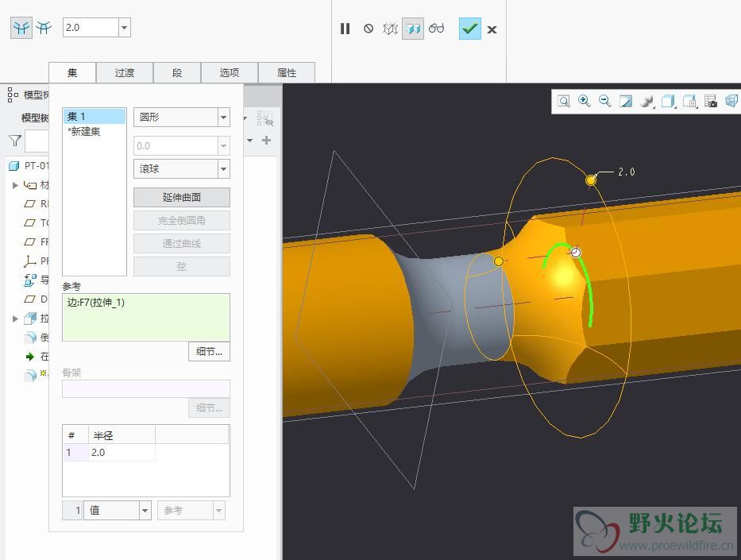Select the attached preview mode icon

tap(413, 29)
